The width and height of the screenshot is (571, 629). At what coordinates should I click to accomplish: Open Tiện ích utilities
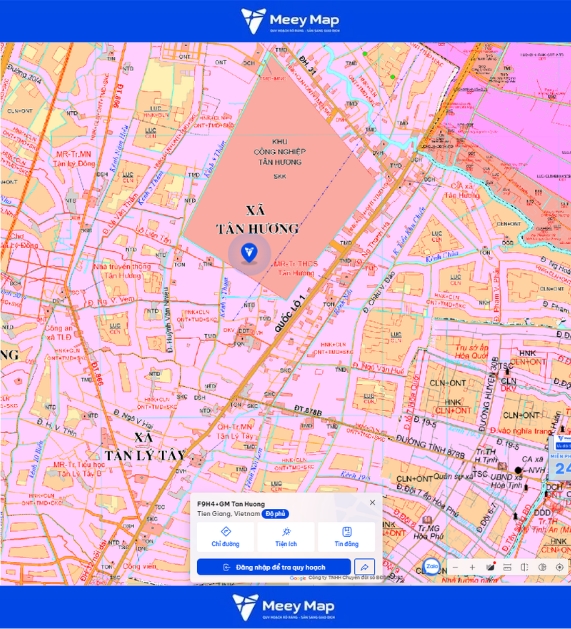coord(286,537)
